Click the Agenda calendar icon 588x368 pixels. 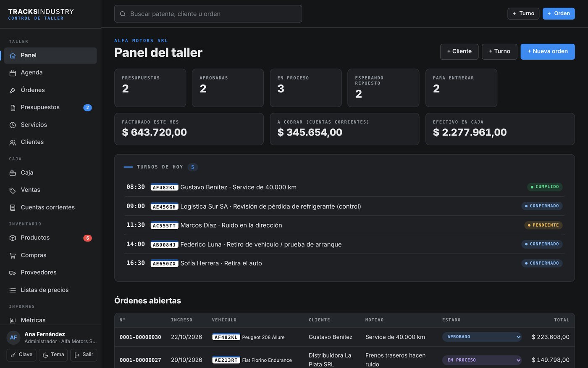pos(13,73)
